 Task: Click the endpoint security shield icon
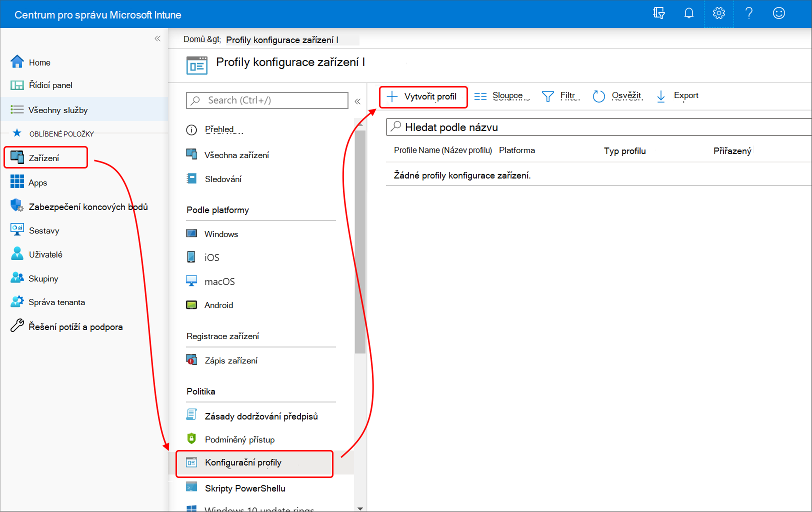coord(17,205)
